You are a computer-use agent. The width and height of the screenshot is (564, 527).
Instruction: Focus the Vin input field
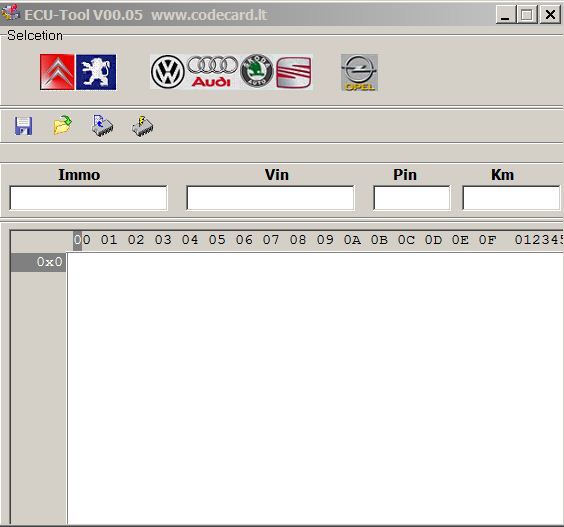(x=270, y=197)
